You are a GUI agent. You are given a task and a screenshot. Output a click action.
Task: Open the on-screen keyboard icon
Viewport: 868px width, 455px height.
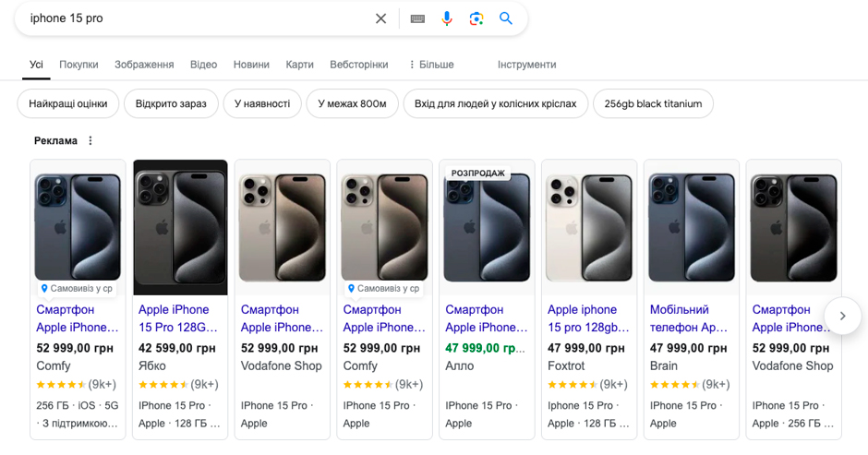(417, 18)
